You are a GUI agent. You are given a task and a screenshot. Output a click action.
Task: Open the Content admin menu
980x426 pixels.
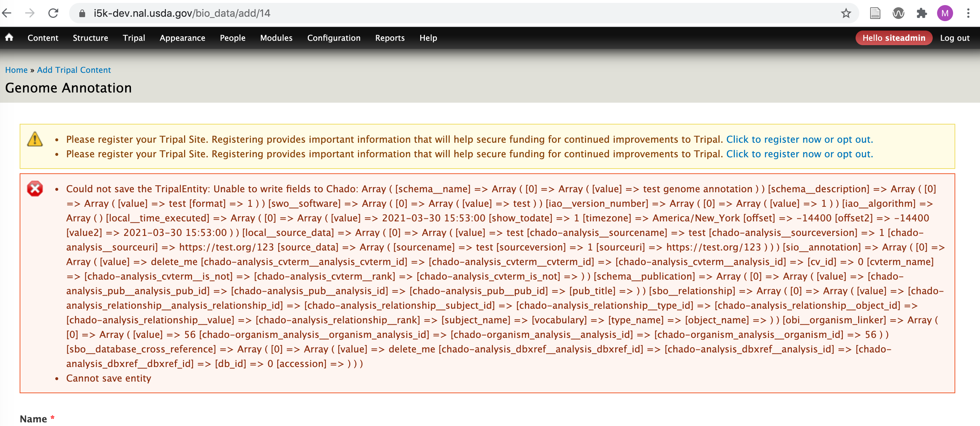(x=43, y=38)
